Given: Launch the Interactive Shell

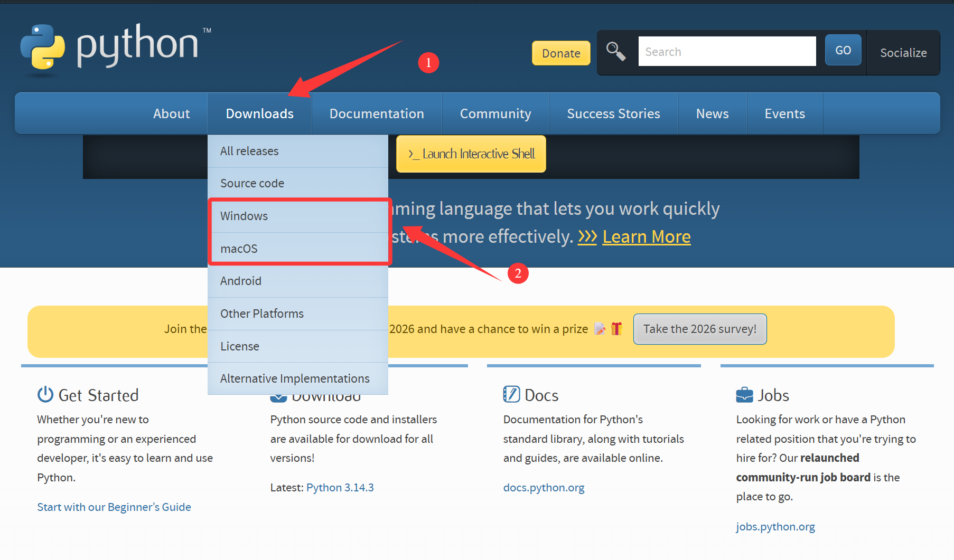Looking at the screenshot, I should (x=471, y=154).
